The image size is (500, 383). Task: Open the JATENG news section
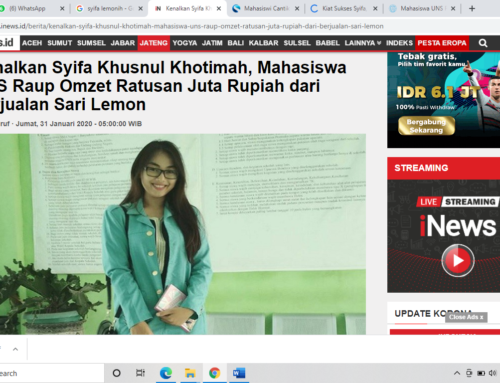point(154,43)
